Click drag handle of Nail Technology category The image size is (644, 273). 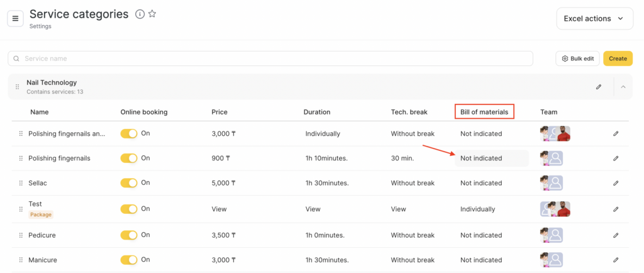[18, 87]
